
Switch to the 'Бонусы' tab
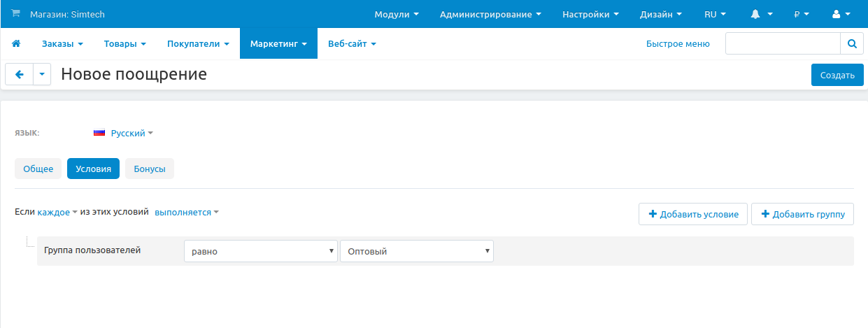[150, 169]
